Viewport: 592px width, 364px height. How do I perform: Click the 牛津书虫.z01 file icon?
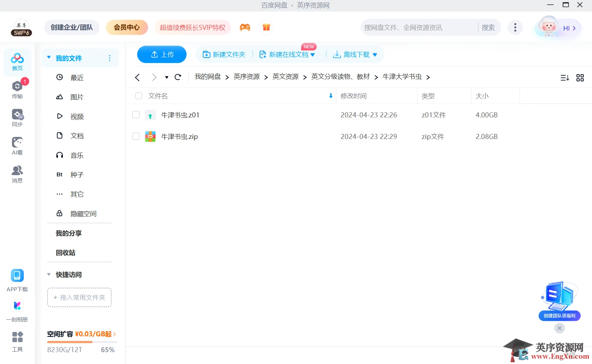[x=150, y=115]
